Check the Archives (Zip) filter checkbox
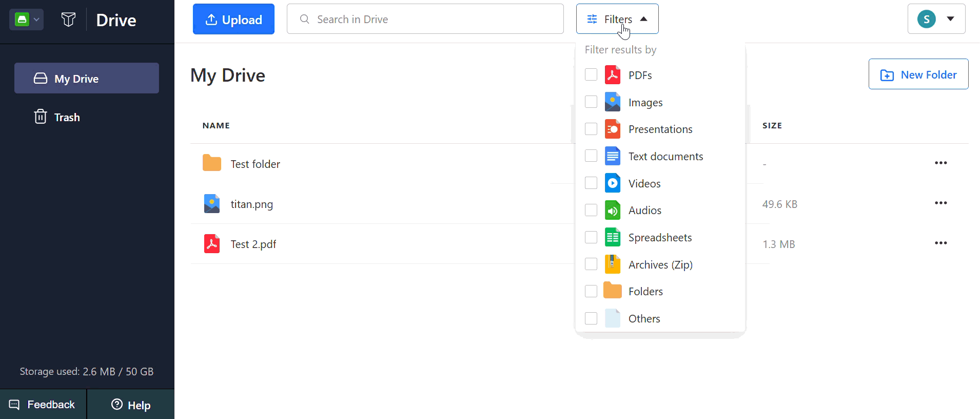The width and height of the screenshot is (980, 419). [591, 264]
